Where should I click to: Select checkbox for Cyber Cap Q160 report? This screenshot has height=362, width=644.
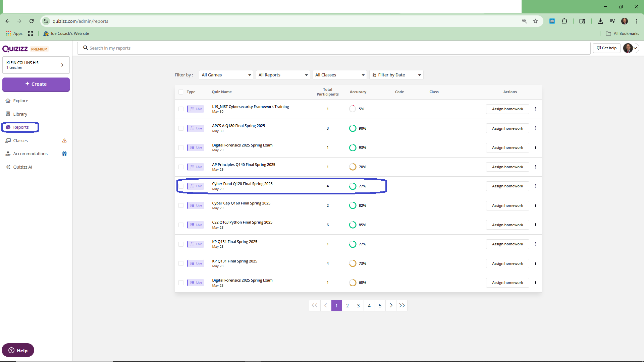point(181,205)
